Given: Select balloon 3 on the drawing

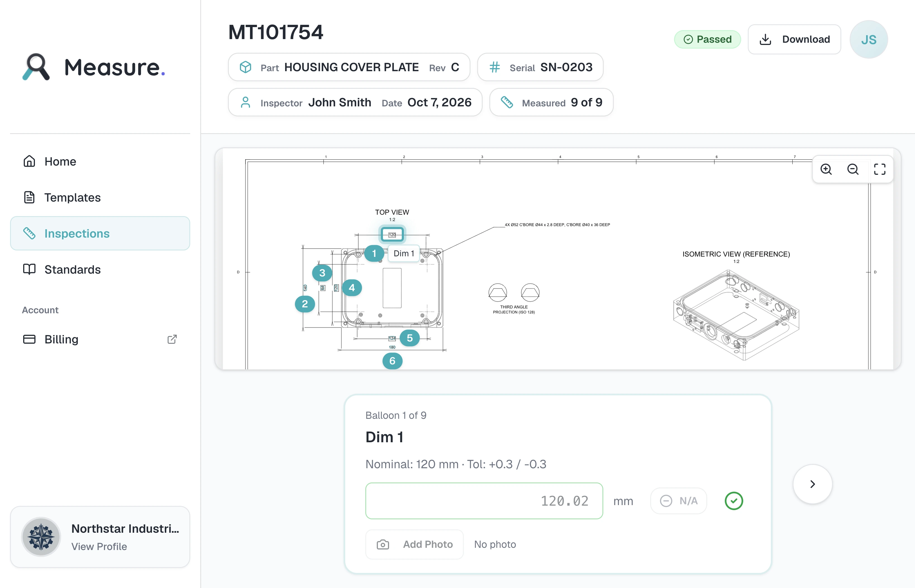Looking at the screenshot, I should click(x=322, y=273).
